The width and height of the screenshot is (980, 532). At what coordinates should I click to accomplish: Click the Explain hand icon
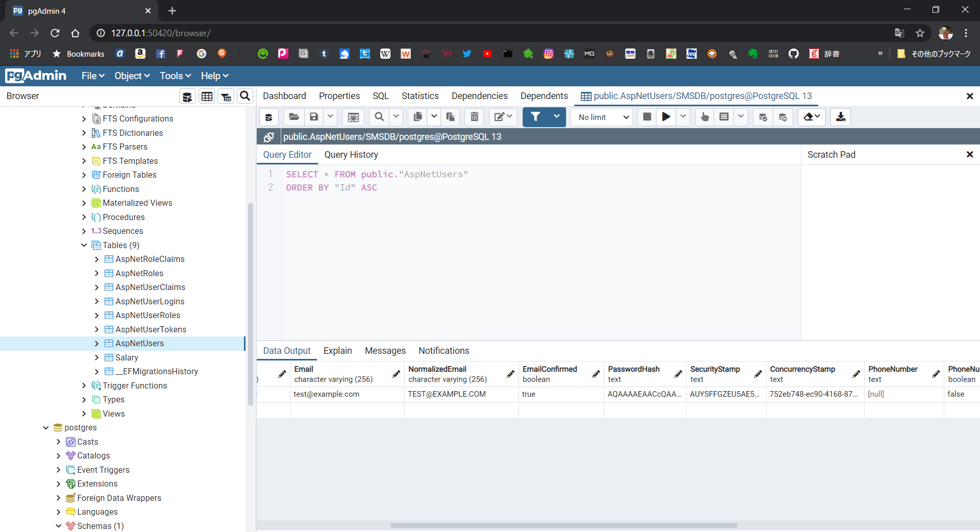(705, 117)
